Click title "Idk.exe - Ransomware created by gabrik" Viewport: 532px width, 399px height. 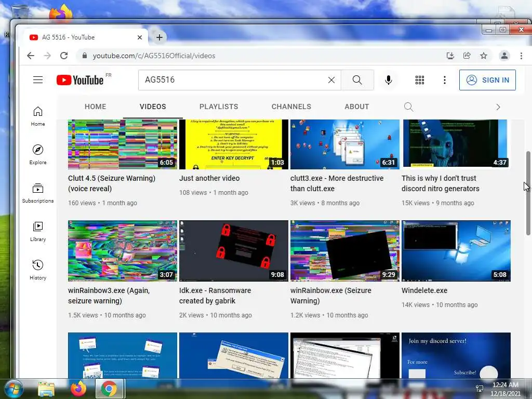pyautogui.click(x=215, y=296)
